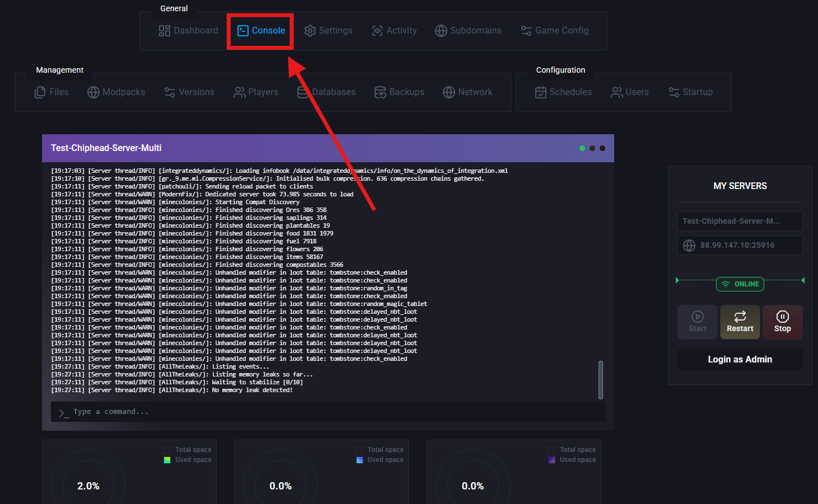Click the 2.0% usage gauge value
Viewport: 818px width, 504px height.
pos(88,486)
